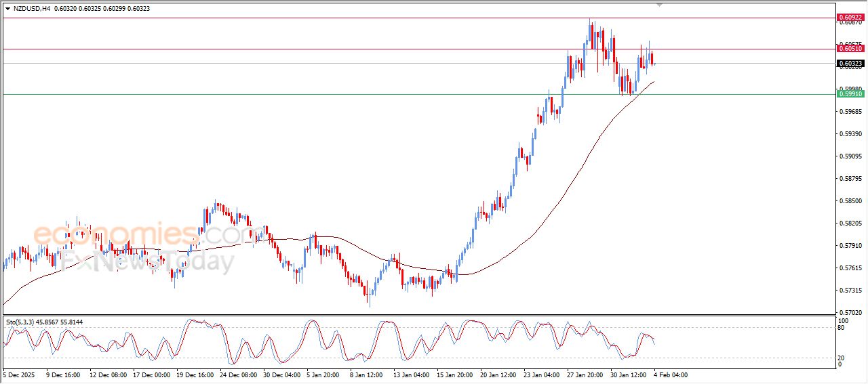This screenshot has width=868, height=384.
Task: Click the 24 Dec 08:00 time label
Action: (x=239, y=375)
